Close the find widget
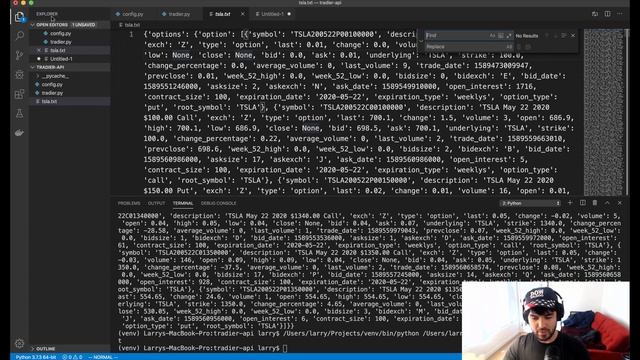640x360 pixels. point(573,36)
